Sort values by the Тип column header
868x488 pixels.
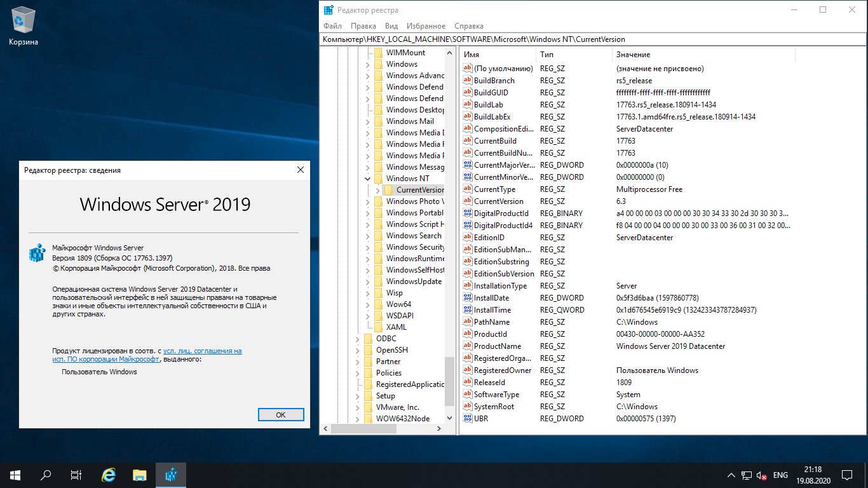(574, 55)
